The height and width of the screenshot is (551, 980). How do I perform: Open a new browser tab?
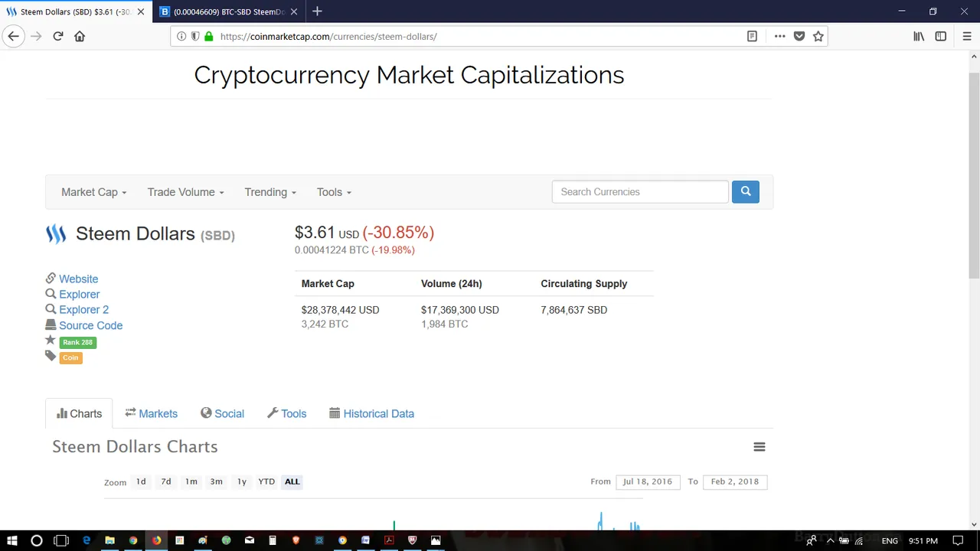[317, 11]
